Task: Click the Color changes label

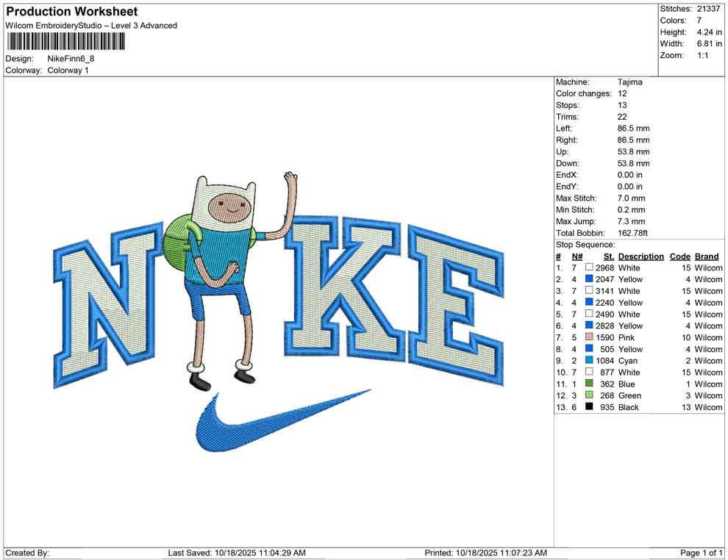Action: tap(584, 94)
